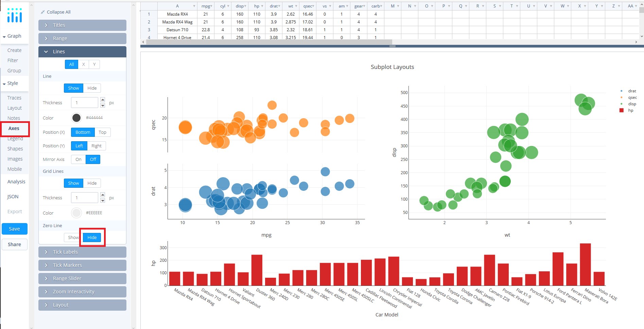Turn on Mirror Axis
644x329 pixels.
(x=78, y=159)
